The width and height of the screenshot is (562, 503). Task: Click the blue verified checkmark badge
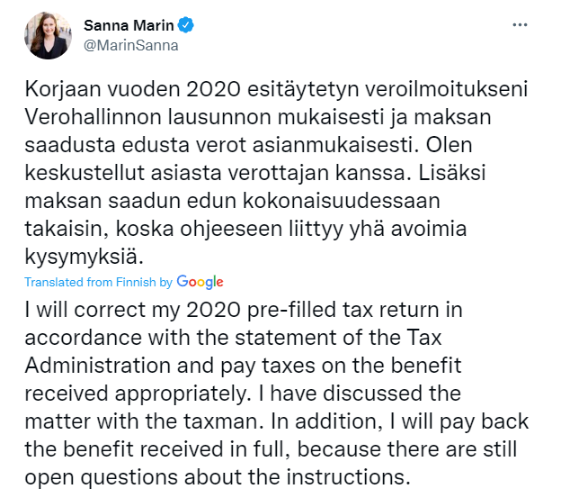(186, 25)
